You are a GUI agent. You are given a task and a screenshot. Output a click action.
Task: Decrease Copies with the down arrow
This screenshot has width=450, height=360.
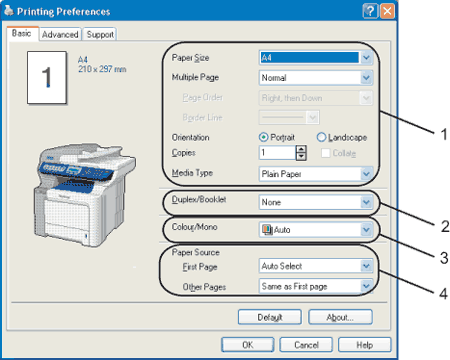click(x=301, y=157)
